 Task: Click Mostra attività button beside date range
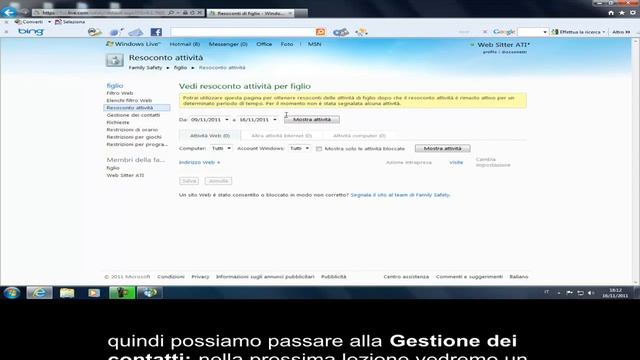[x=312, y=120]
